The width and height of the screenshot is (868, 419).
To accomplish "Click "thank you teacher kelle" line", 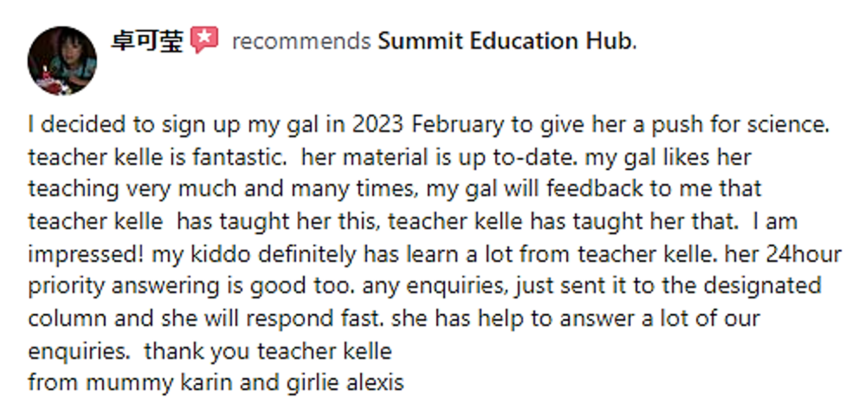I will coord(268,351).
